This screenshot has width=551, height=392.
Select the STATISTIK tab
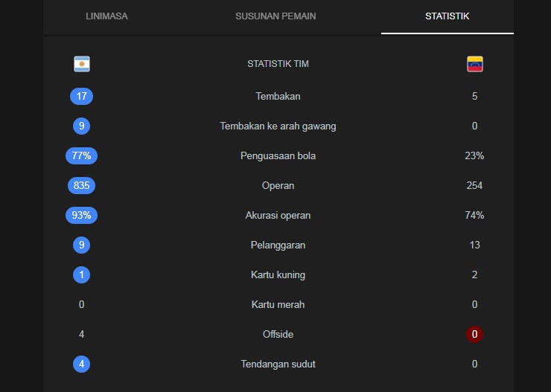(447, 16)
